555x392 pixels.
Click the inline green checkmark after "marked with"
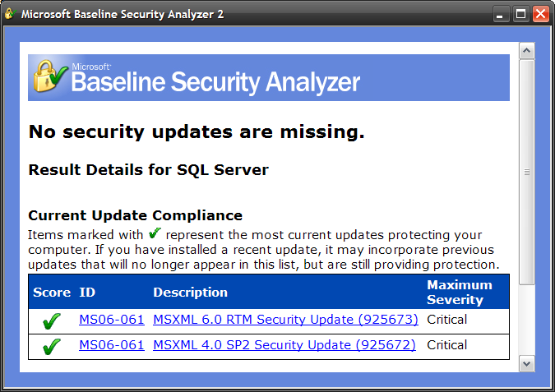(x=156, y=234)
